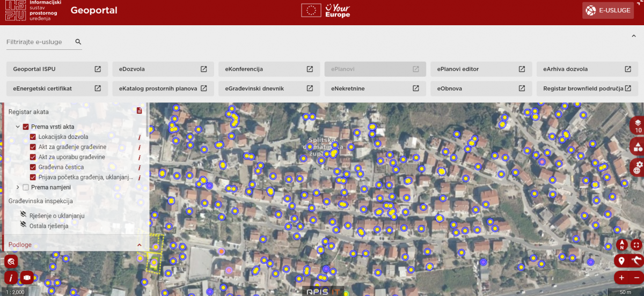Click the shapes drawing tools icon
This screenshot has height=296, width=644.
pyautogui.click(x=638, y=145)
